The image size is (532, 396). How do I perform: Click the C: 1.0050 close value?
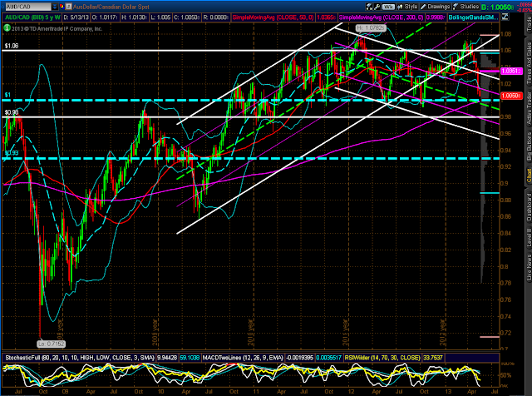(x=186, y=17)
